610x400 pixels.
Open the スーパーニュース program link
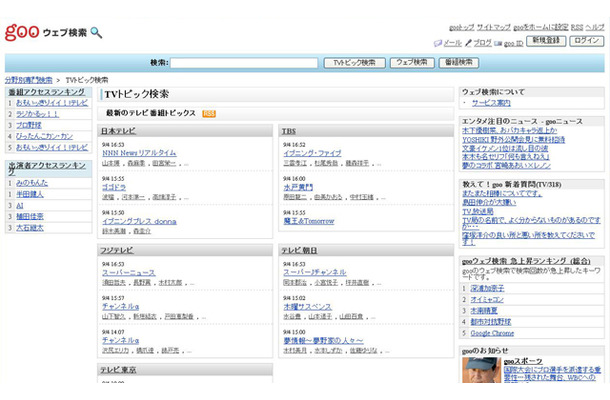click(x=128, y=273)
